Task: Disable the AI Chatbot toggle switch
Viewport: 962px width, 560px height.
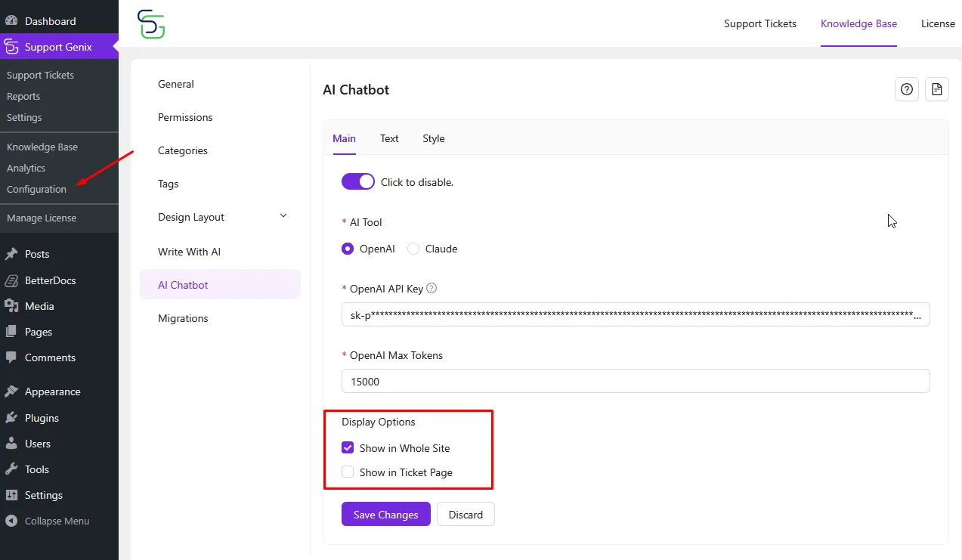Action: coord(357,181)
